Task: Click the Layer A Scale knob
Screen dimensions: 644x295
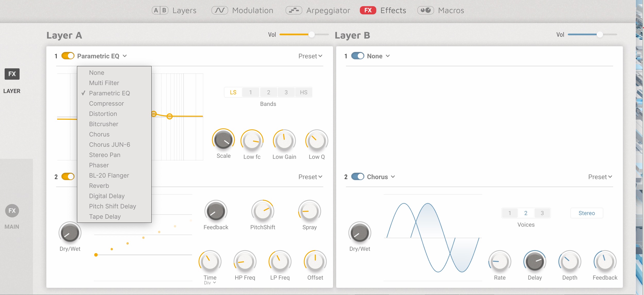Action: tap(223, 140)
